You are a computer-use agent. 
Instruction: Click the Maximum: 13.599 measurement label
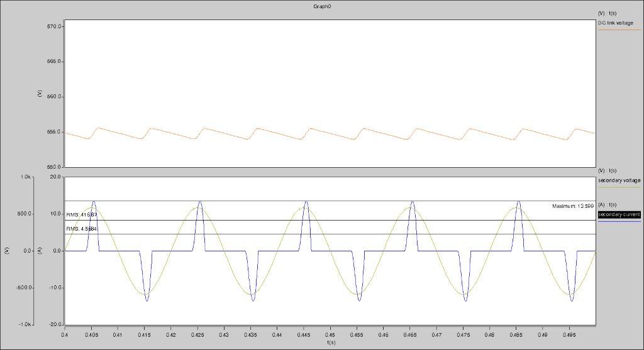tap(573, 206)
